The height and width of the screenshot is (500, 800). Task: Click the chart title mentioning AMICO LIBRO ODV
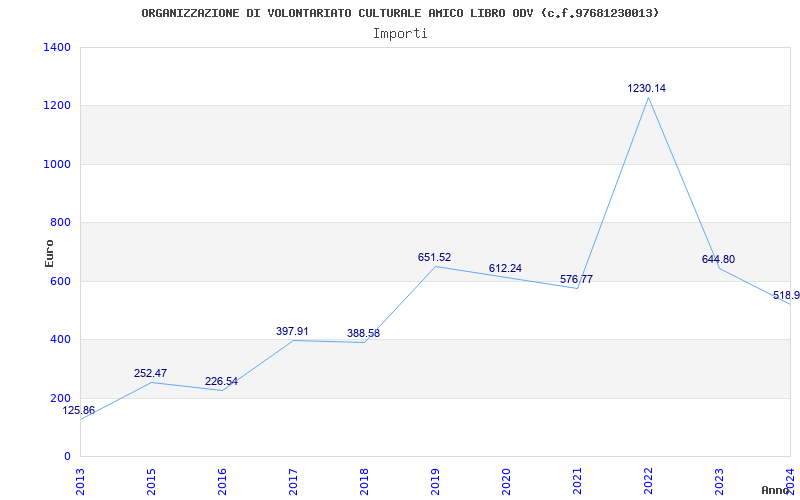pos(400,13)
